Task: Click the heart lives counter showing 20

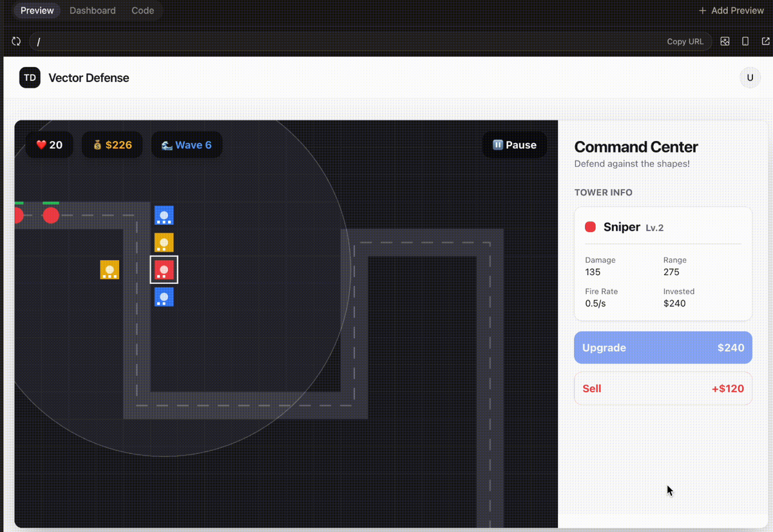Action: pyautogui.click(x=49, y=145)
